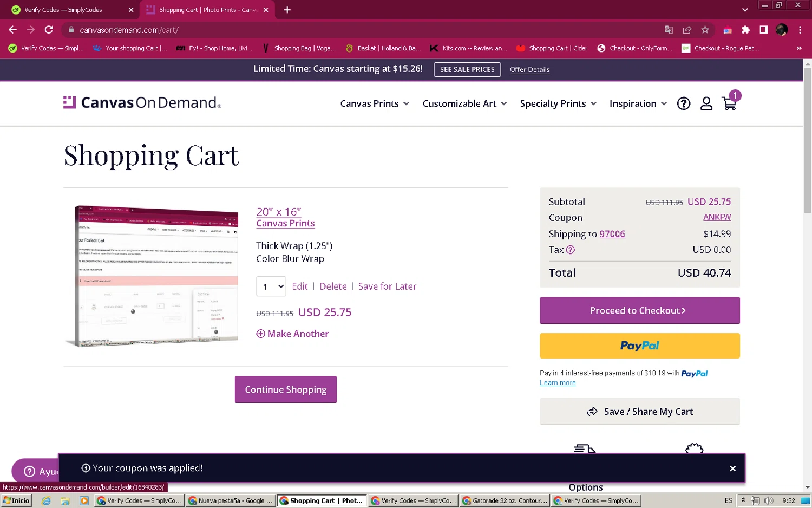Click the translate page icon in address bar

coord(669,30)
